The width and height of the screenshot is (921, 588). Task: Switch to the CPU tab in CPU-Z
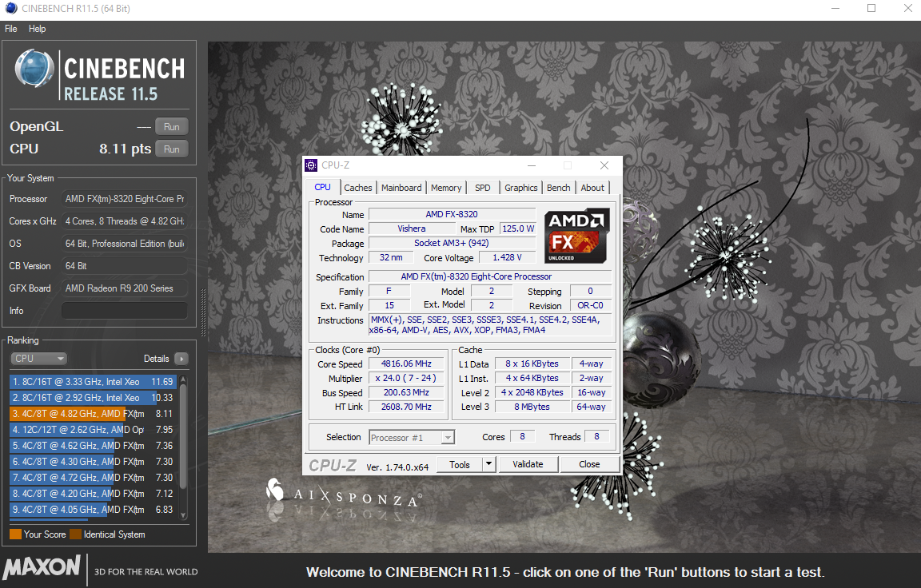coord(322,187)
